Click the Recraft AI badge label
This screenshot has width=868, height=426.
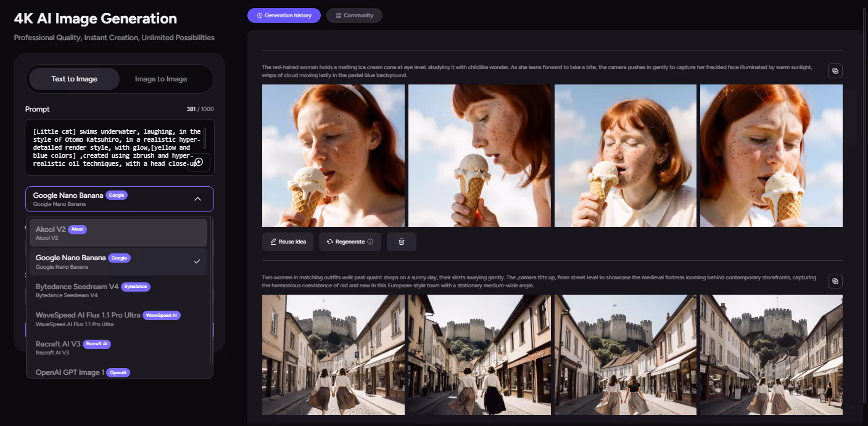pos(96,344)
